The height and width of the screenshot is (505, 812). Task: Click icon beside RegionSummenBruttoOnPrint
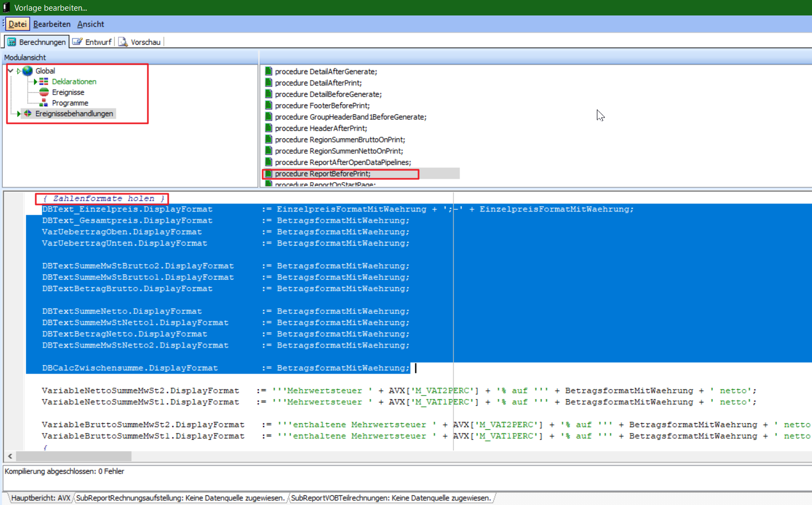pos(269,139)
